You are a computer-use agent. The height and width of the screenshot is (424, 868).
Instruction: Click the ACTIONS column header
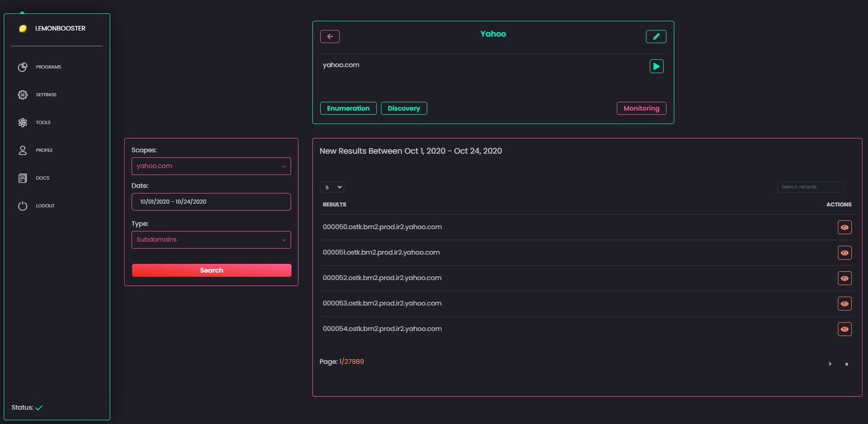coord(839,205)
